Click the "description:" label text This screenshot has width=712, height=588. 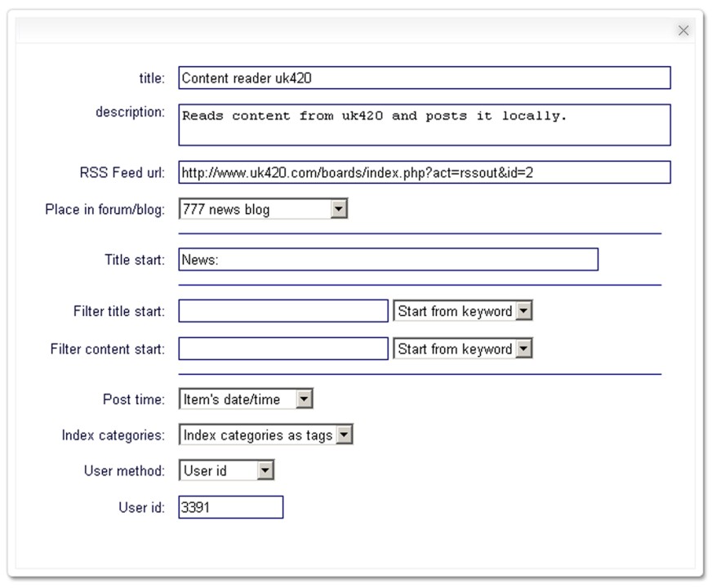click(130, 112)
